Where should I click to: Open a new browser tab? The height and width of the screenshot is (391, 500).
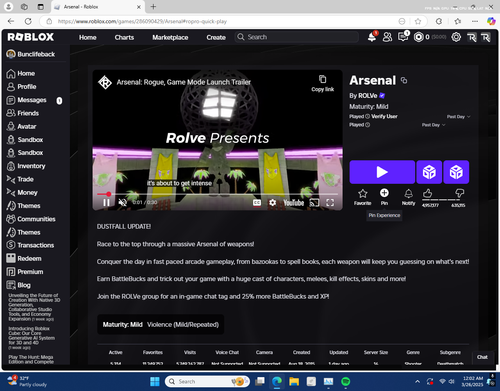point(153,7)
